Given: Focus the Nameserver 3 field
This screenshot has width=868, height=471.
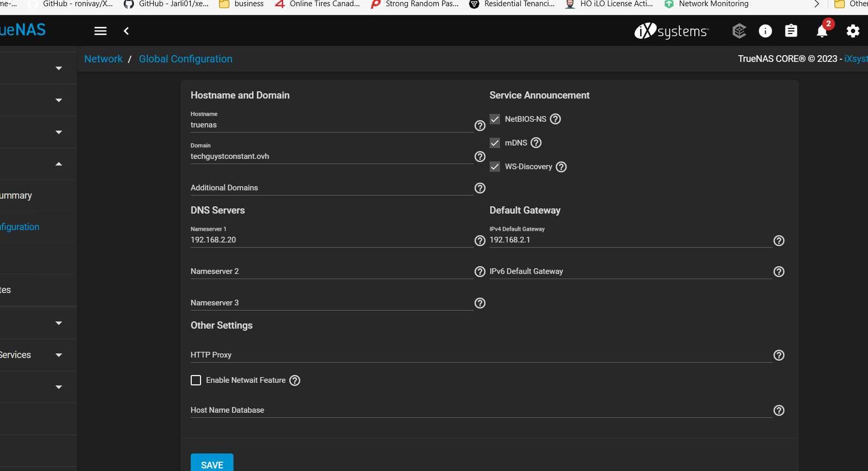Looking at the screenshot, I should click(x=332, y=303).
